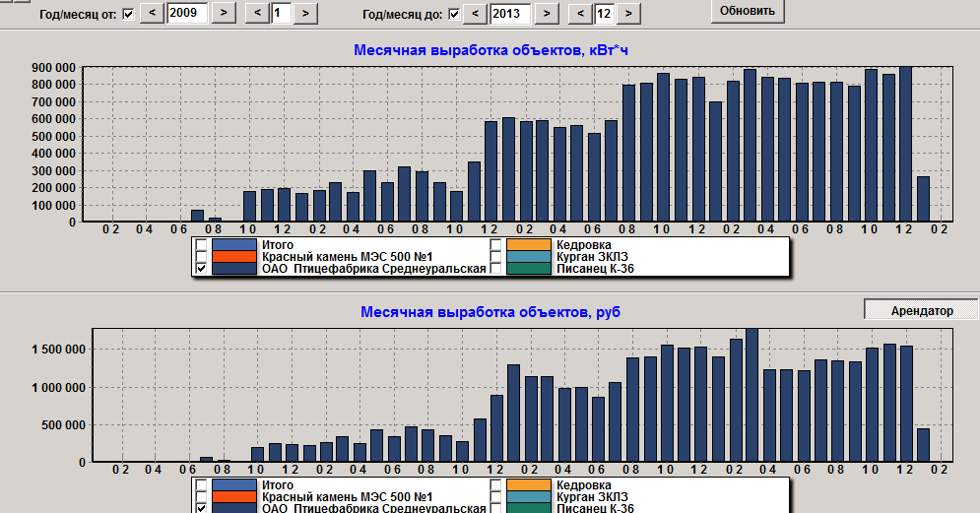Check 'Красный камень МЭС 500 №1' in top legend
The width and height of the screenshot is (980, 513).
[x=201, y=256]
